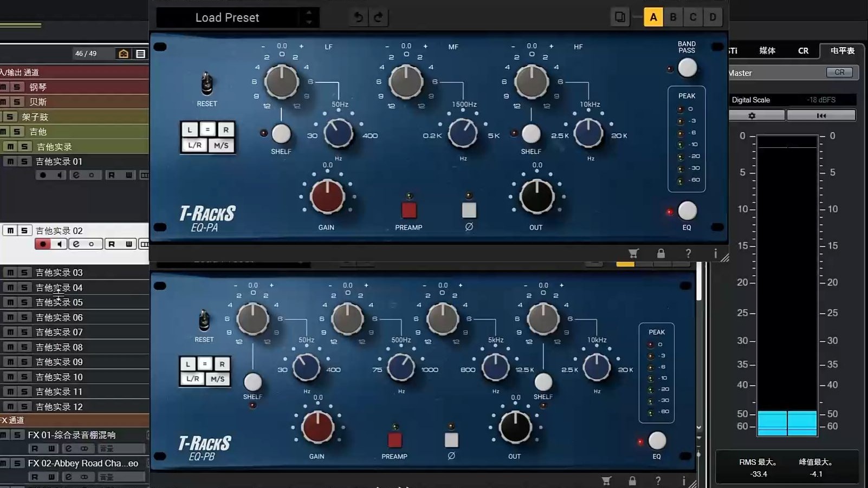
Task: Switch to the 媒体 tab
Action: click(x=767, y=51)
